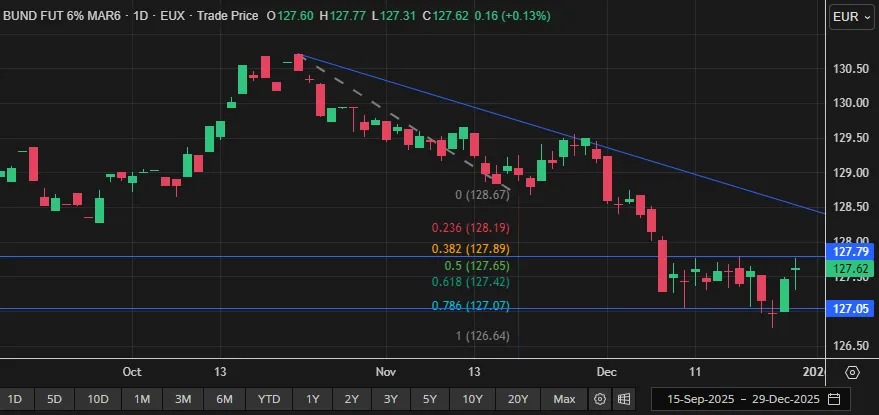Screen dimensions: 879x415
Task: Open chart settings gear icon
Action: [x=600, y=399]
